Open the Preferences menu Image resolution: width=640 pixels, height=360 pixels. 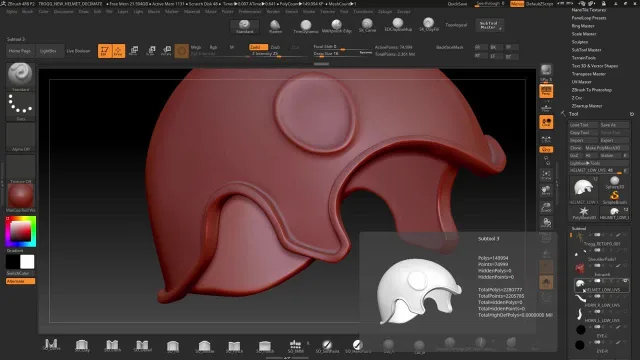[250, 12]
